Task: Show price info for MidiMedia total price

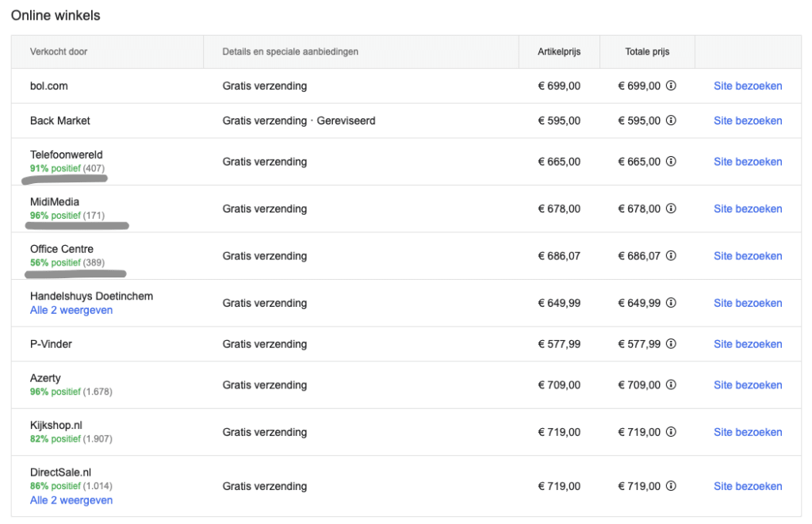Action: 671,209
